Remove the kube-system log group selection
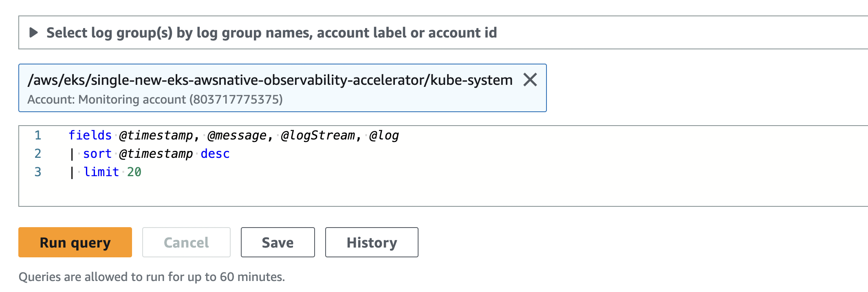This screenshot has width=868, height=292. tap(530, 80)
